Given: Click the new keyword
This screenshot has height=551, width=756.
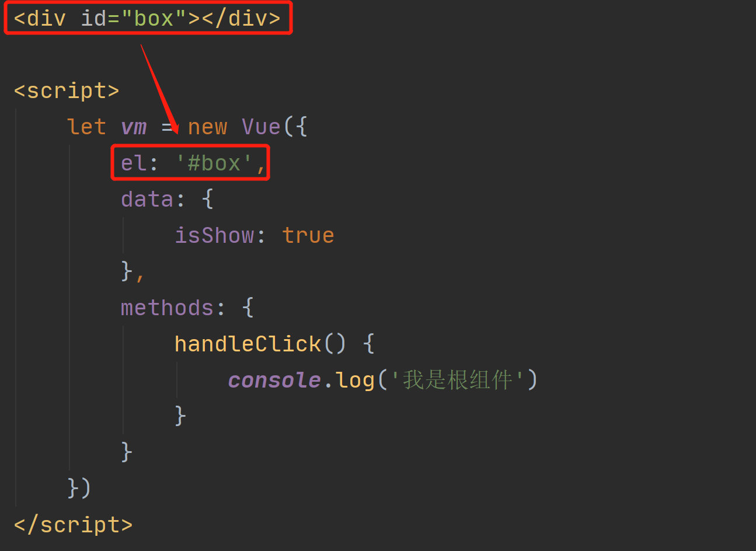Looking at the screenshot, I should [x=207, y=127].
